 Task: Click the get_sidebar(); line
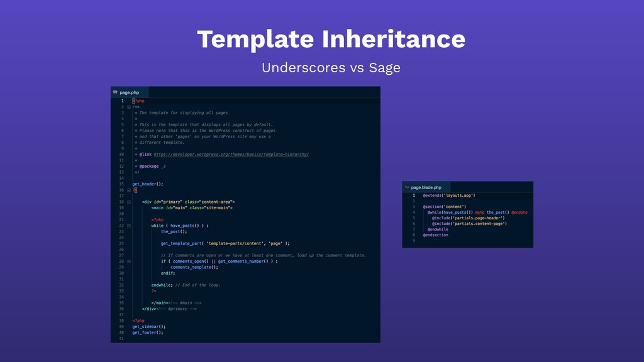click(148, 327)
